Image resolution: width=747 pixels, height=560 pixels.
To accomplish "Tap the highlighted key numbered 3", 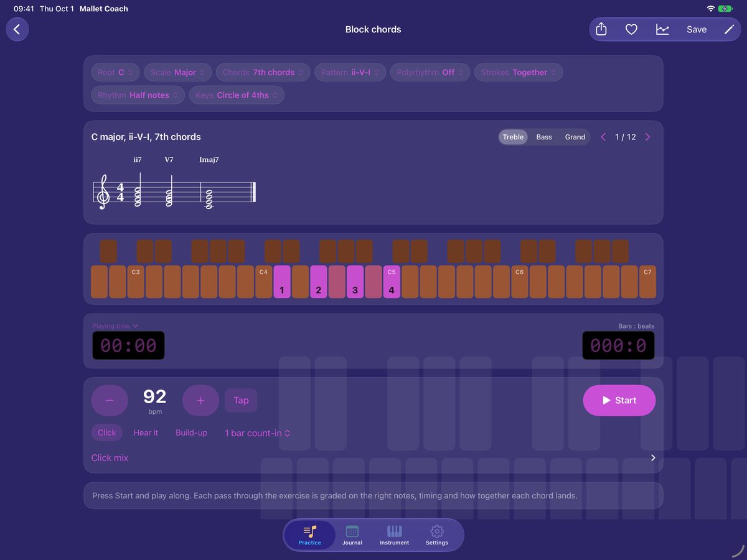I will tap(355, 282).
